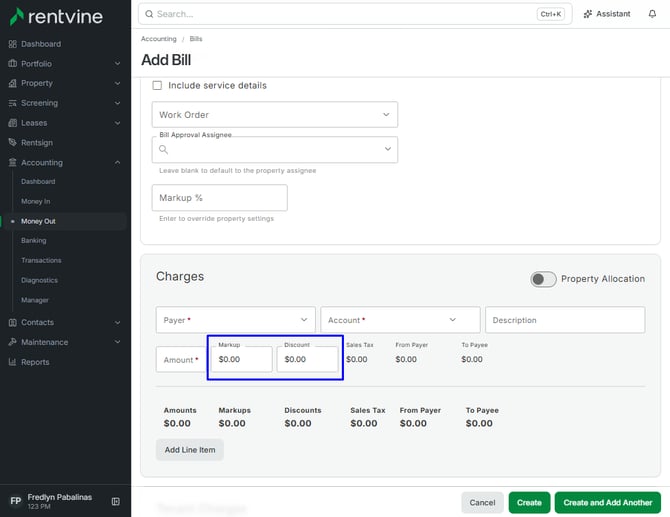Screen dimensions: 670x517
Task: Click the Amount input field
Action: point(181,360)
